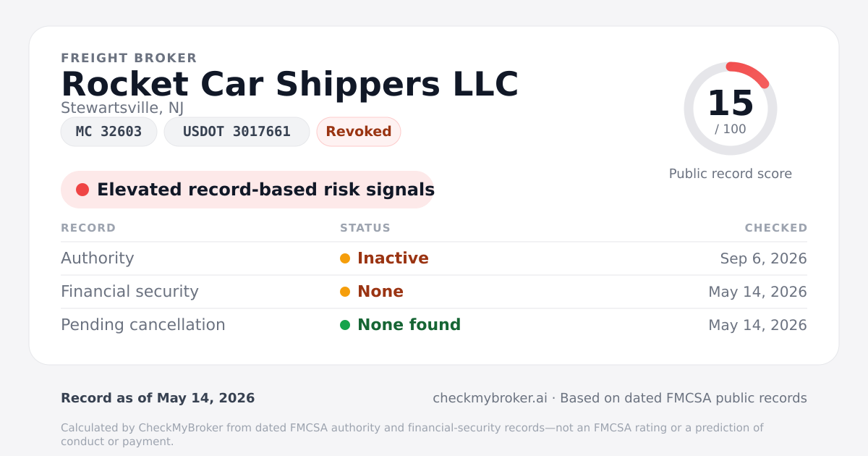The width and height of the screenshot is (868, 456).
Task: Click the Revoked status badge
Action: coord(359,132)
